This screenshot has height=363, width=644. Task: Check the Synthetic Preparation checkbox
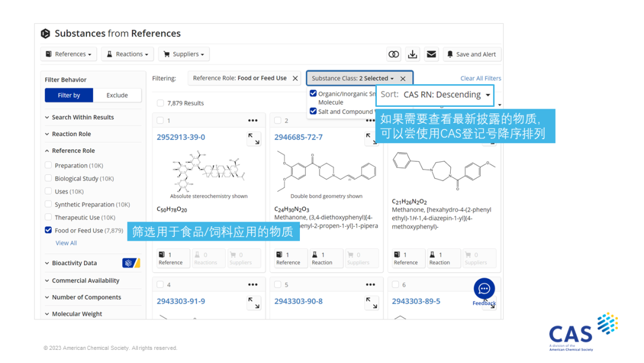[48, 204]
